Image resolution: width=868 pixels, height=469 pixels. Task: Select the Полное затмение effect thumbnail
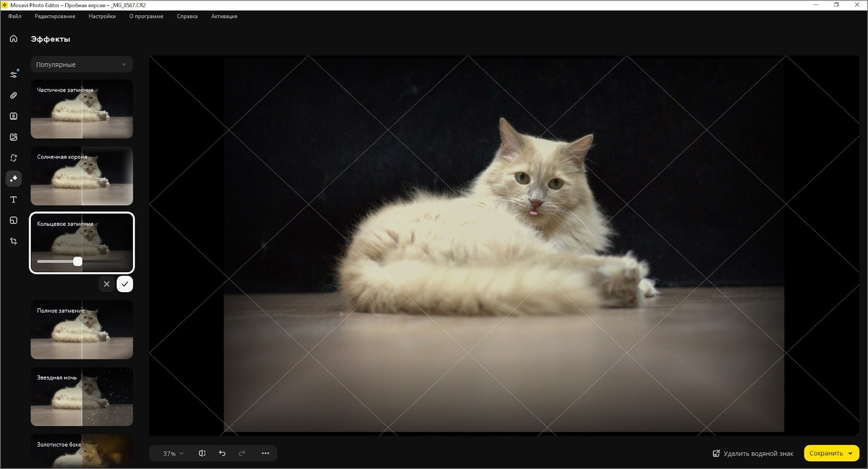81,330
